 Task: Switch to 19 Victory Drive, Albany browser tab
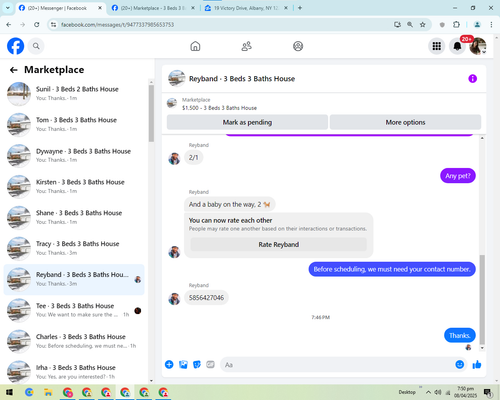coord(247,8)
